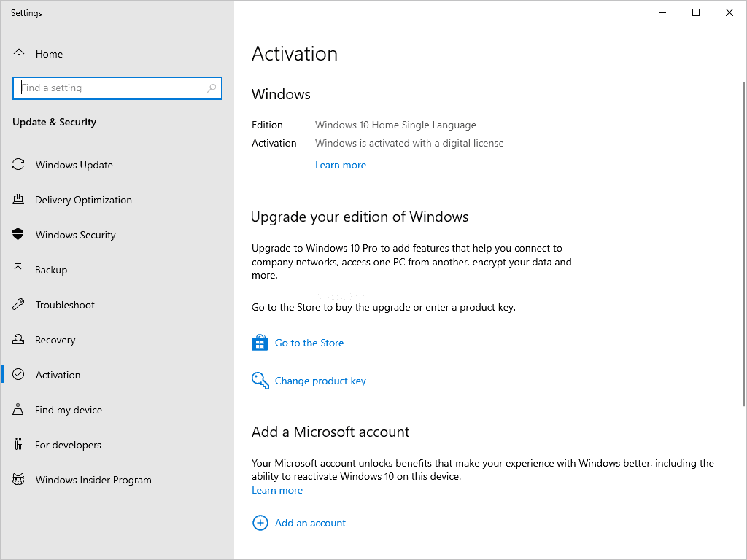747x560 pixels.
Task: Click Go to the Store link
Action: click(309, 343)
